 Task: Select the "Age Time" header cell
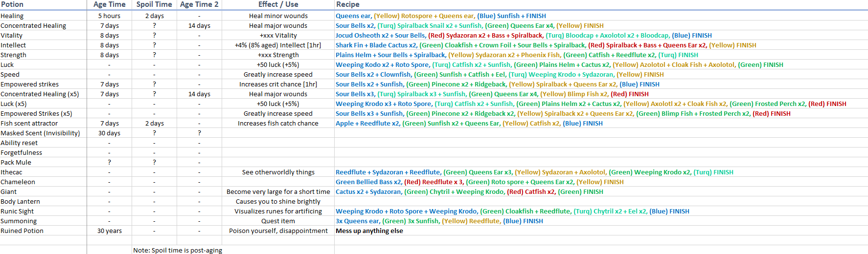[x=109, y=4]
